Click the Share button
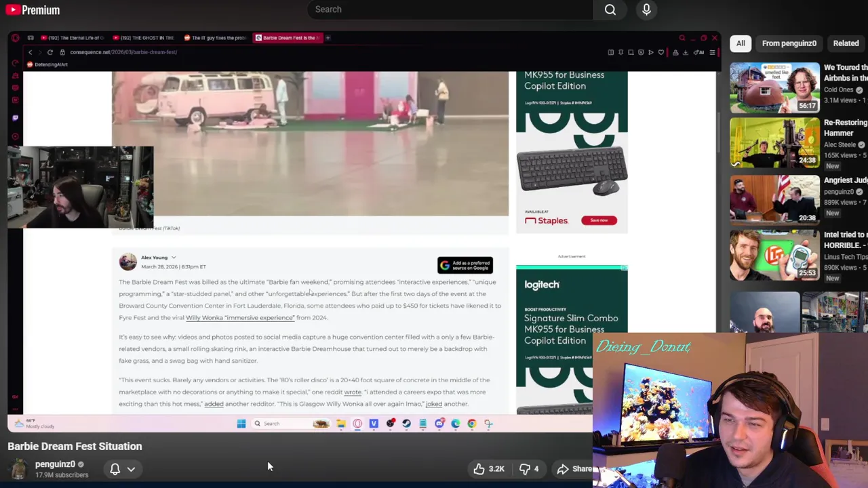The image size is (868, 488). 574,469
